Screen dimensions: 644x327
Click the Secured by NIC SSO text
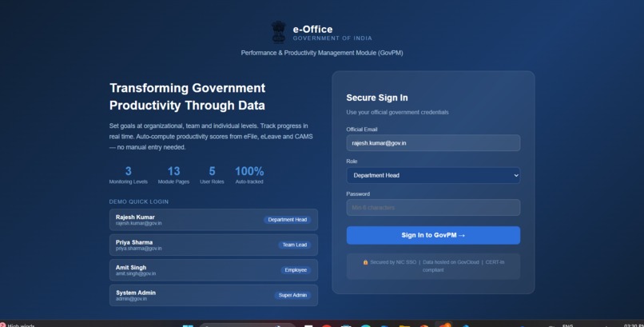393,262
